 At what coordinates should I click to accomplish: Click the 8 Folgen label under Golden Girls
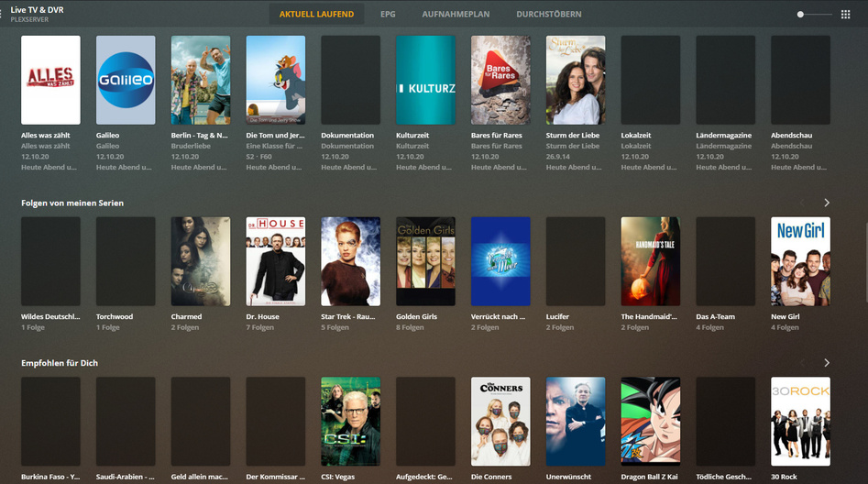click(411, 328)
